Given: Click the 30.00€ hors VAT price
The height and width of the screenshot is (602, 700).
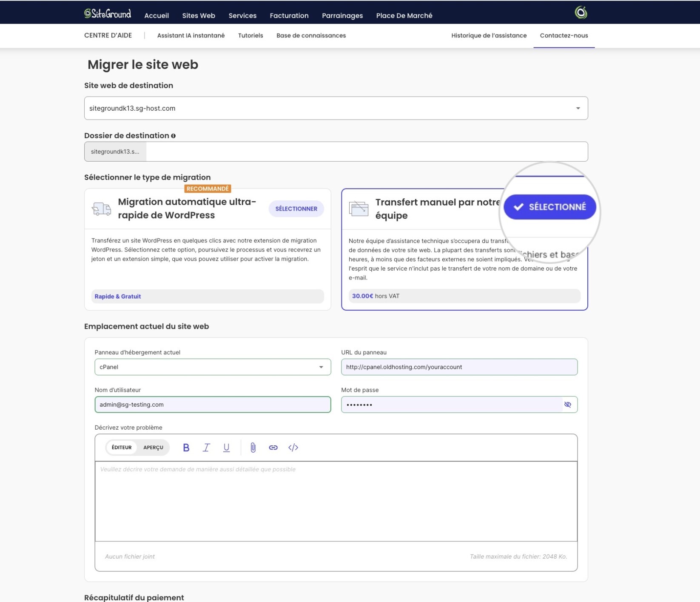Looking at the screenshot, I should pos(376,296).
